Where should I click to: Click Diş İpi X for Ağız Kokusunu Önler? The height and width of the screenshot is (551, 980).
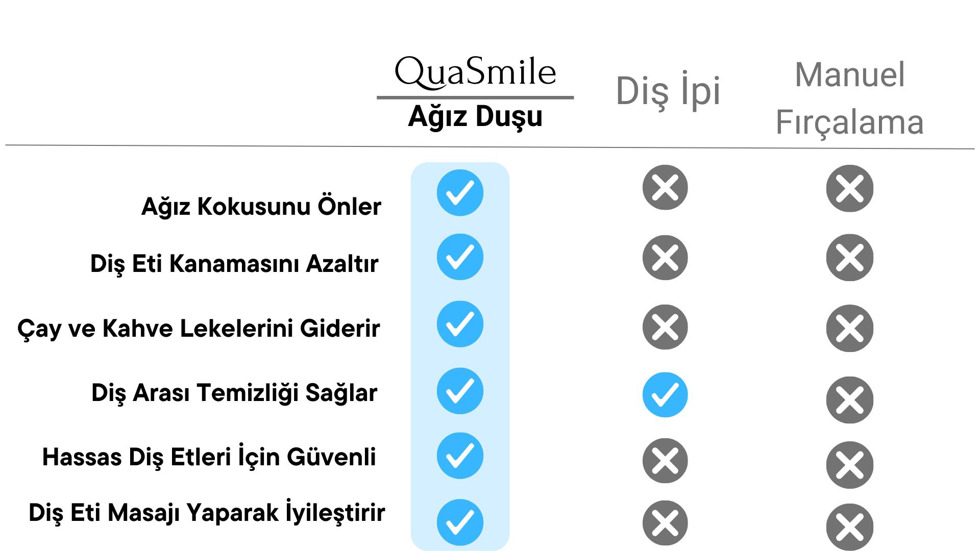click(665, 187)
